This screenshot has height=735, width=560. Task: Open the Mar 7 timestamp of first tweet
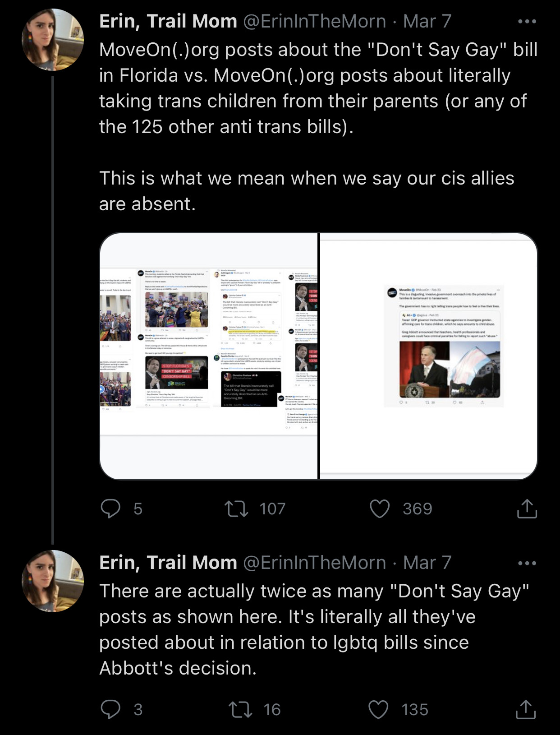(427, 21)
